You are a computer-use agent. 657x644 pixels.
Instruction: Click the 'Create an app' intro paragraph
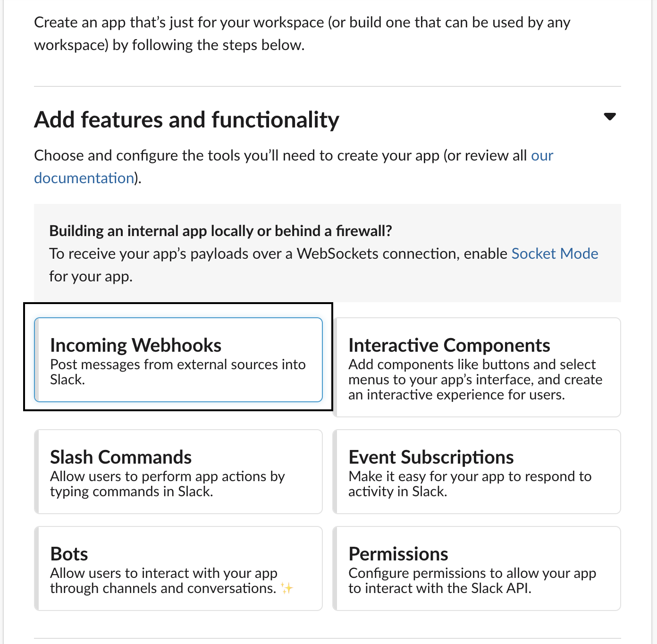pos(302,34)
